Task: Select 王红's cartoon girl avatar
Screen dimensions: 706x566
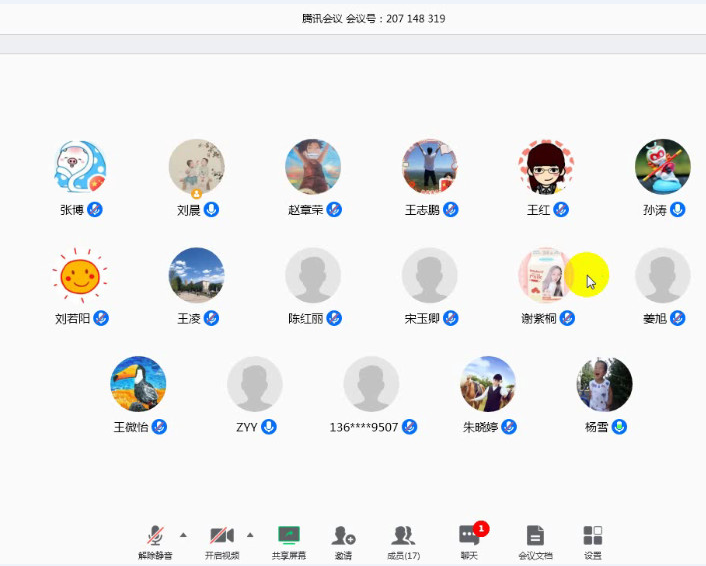Action: click(546, 167)
